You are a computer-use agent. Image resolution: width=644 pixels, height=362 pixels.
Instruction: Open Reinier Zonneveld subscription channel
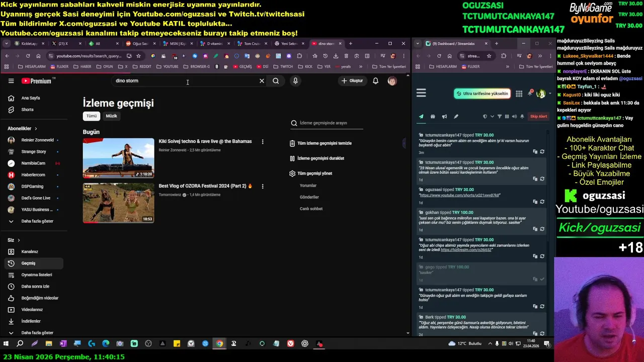(x=33, y=140)
